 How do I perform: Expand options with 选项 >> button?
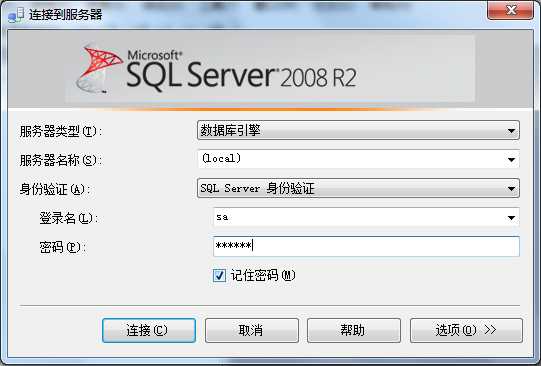(x=466, y=330)
